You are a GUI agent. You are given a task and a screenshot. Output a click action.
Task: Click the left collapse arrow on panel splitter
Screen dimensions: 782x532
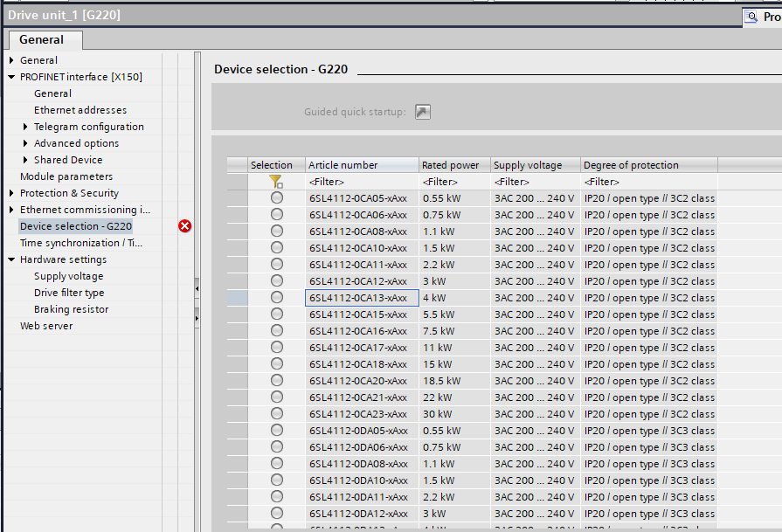click(x=197, y=287)
